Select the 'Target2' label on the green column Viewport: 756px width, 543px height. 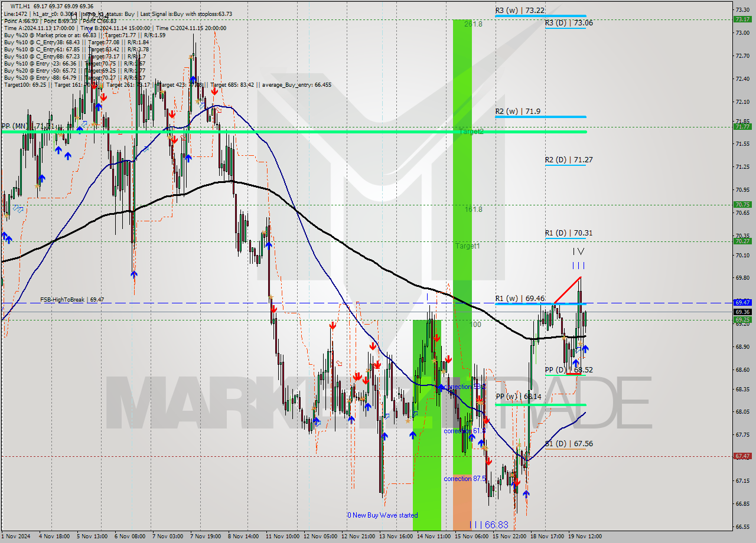471,132
